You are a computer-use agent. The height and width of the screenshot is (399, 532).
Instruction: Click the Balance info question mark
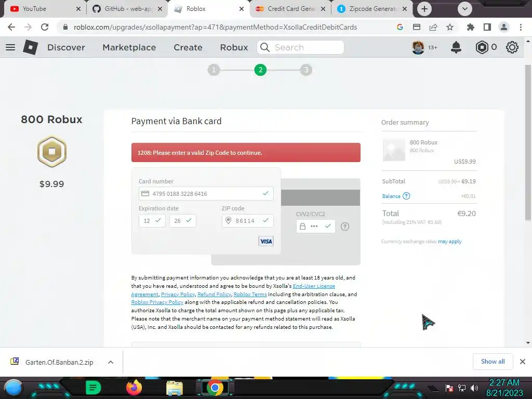coord(406,196)
